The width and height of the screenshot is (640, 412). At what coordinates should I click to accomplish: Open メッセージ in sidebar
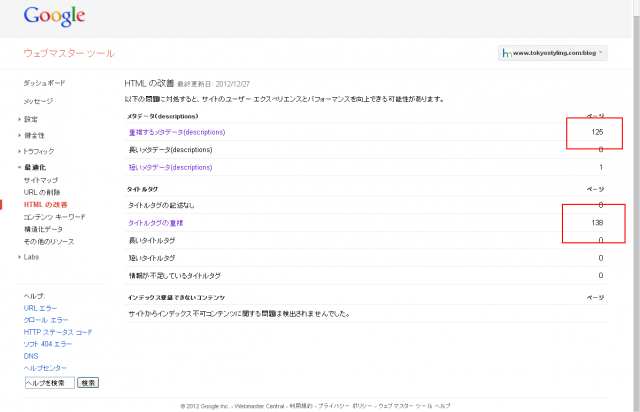[38, 101]
